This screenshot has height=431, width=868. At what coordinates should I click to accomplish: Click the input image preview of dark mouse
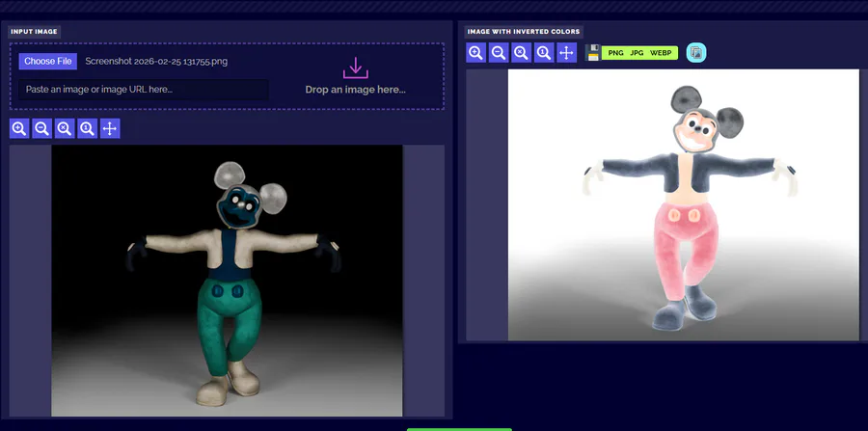click(x=227, y=281)
